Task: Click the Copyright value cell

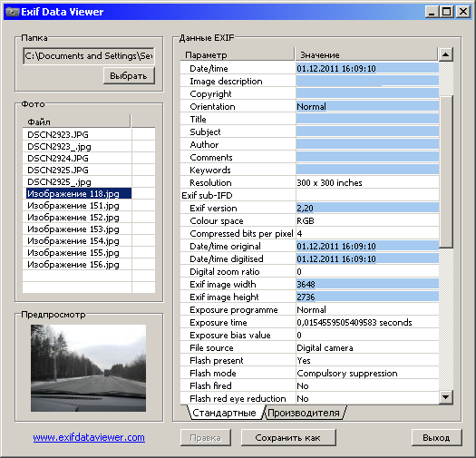Action: click(367, 93)
